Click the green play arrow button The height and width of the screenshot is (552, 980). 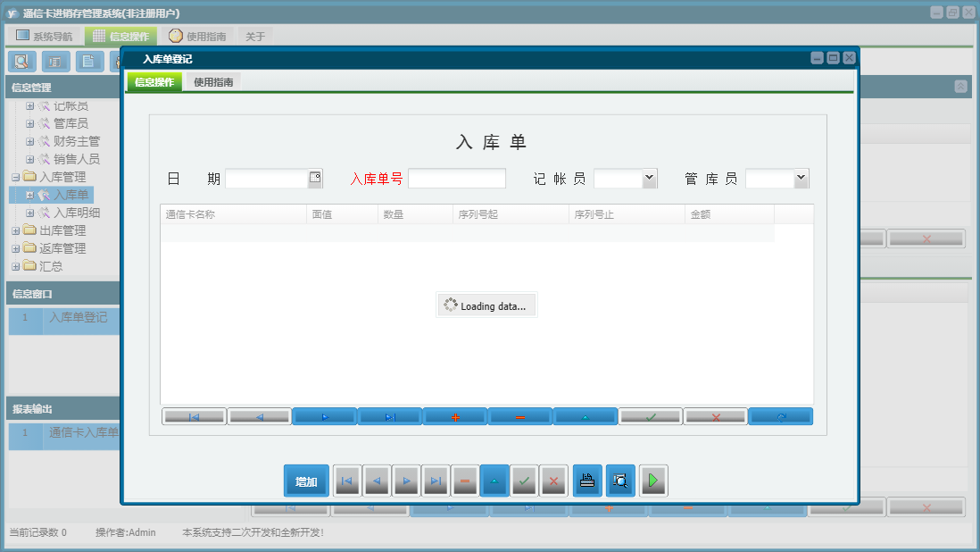point(653,481)
